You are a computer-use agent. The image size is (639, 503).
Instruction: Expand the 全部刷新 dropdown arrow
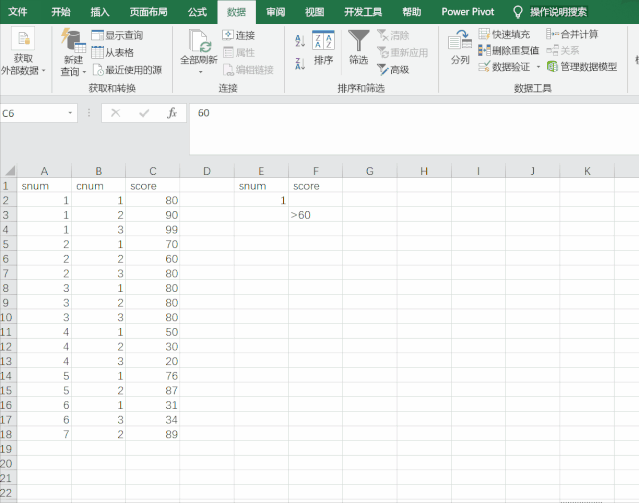pyautogui.click(x=200, y=72)
